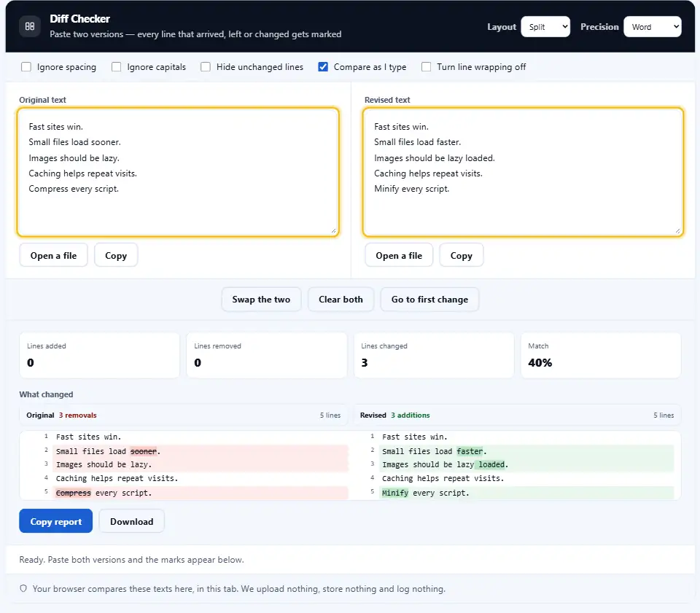Click the added word 'Minify' in diff
Viewport: 700px width, 613px height.
point(395,493)
